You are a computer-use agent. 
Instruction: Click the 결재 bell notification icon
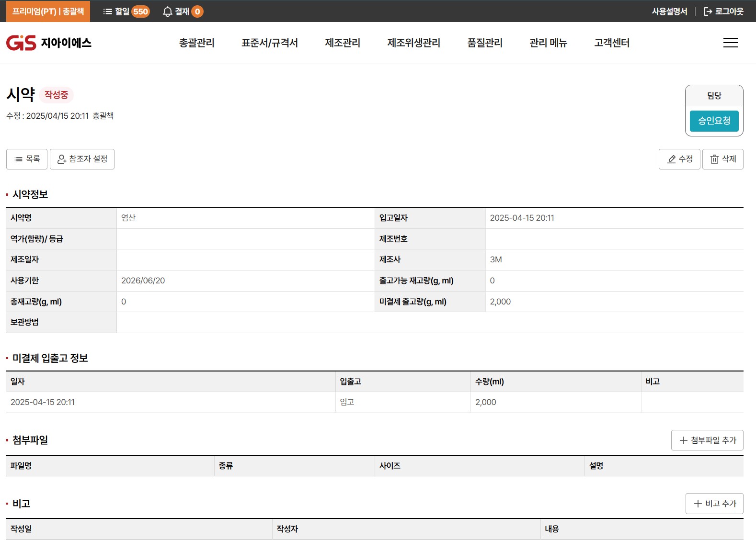(167, 11)
